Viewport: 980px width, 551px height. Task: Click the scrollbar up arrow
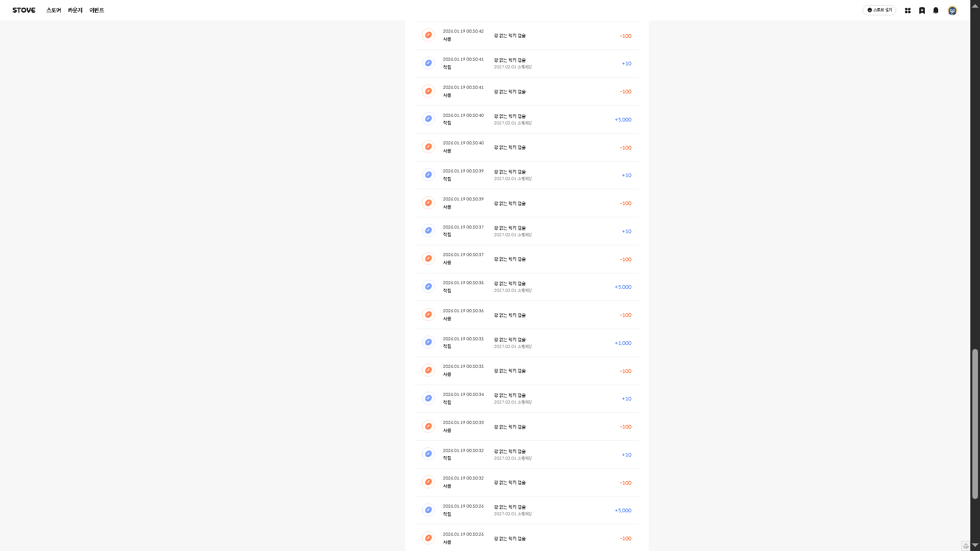pyautogui.click(x=975, y=6)
